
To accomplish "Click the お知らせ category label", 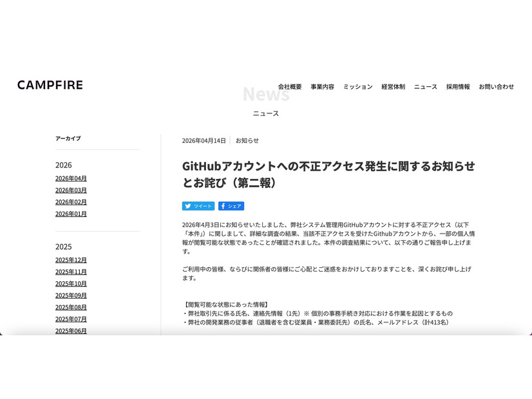I will (247, 141).
